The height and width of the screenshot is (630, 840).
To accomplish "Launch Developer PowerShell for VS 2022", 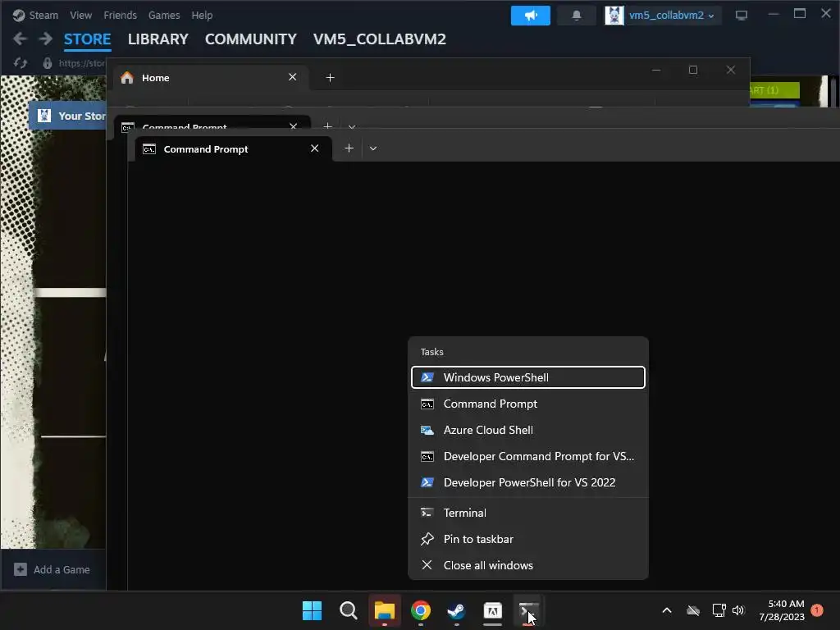I will [527, 482].
